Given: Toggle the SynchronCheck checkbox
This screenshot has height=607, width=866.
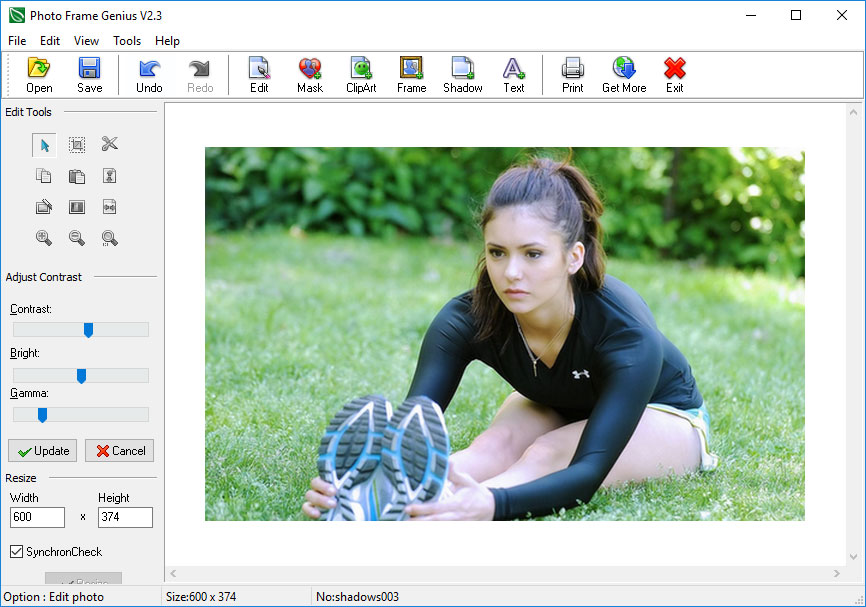Looking at the screenshot, I should click(x=16, y=552).
